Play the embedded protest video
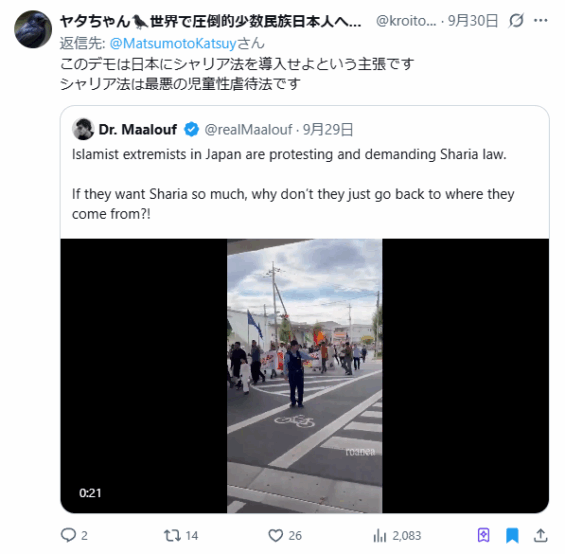The image size is (565, 554). (x=304, y=376)
